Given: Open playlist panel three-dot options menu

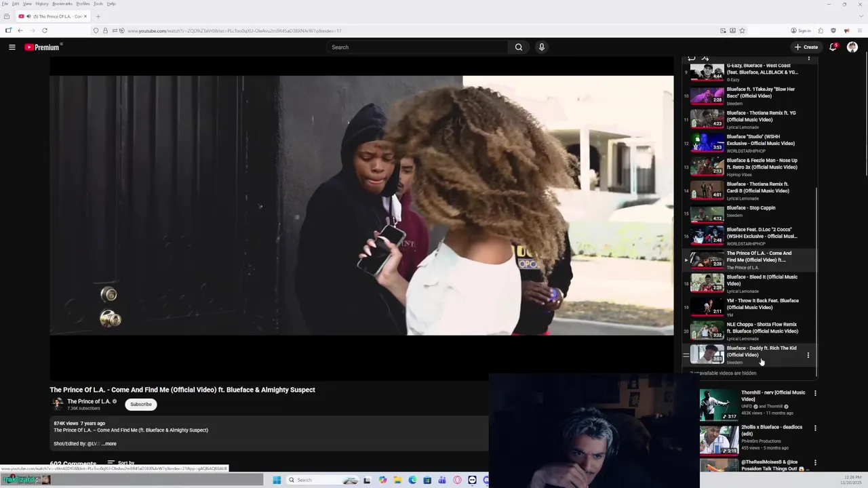Looking at the screenshot, I should 808,58.
